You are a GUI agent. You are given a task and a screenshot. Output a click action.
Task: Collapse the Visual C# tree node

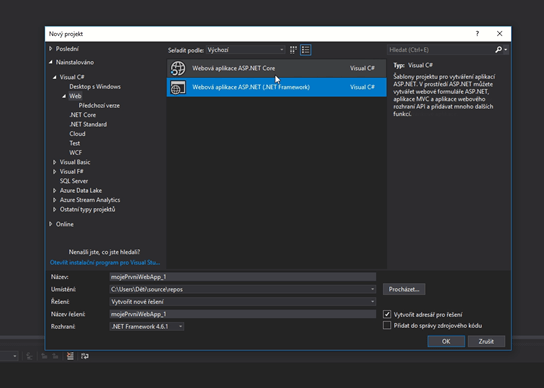pyautogui.click(x=54, y=77)
